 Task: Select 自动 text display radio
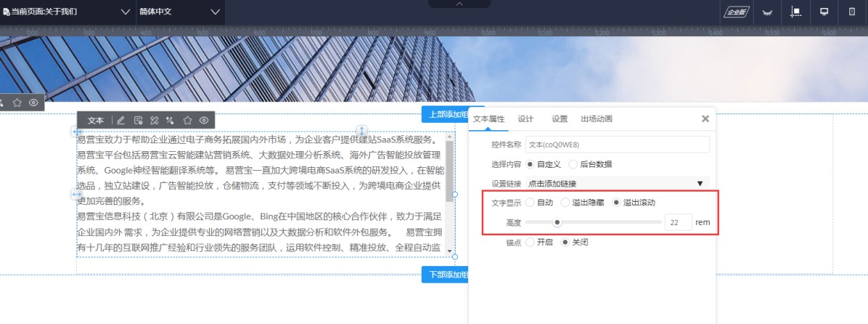(x=530, y=202)
